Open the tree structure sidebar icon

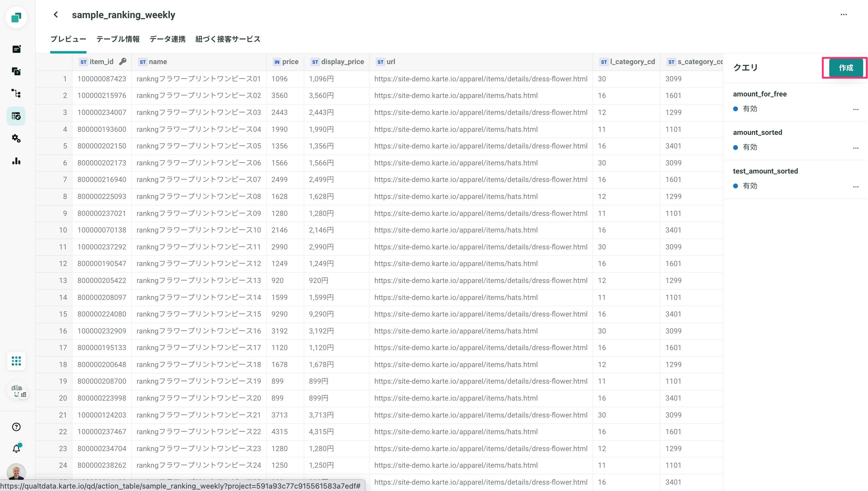(x=16, y=93)
